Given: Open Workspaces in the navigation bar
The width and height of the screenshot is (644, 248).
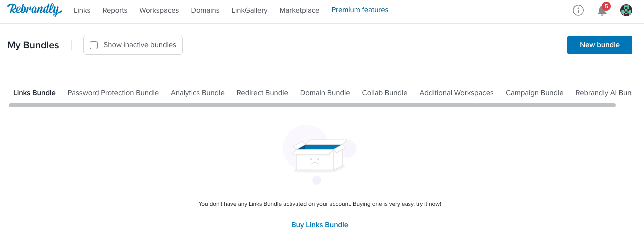Looking at the screenshot, I should click(159, 10).
